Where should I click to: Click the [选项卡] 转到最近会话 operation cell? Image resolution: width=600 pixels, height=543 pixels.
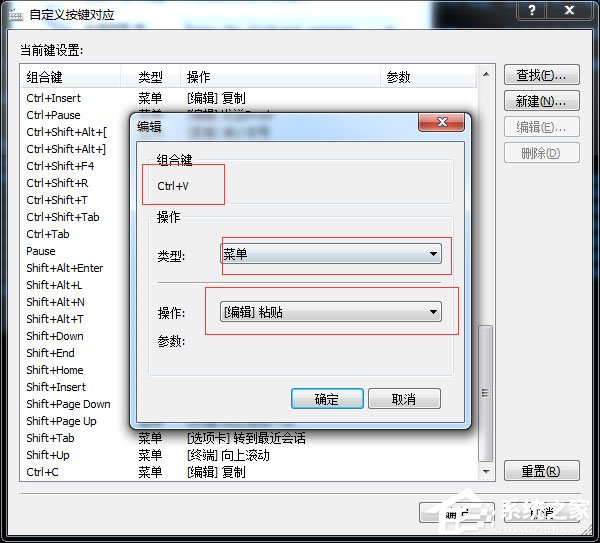click(246, 438)
